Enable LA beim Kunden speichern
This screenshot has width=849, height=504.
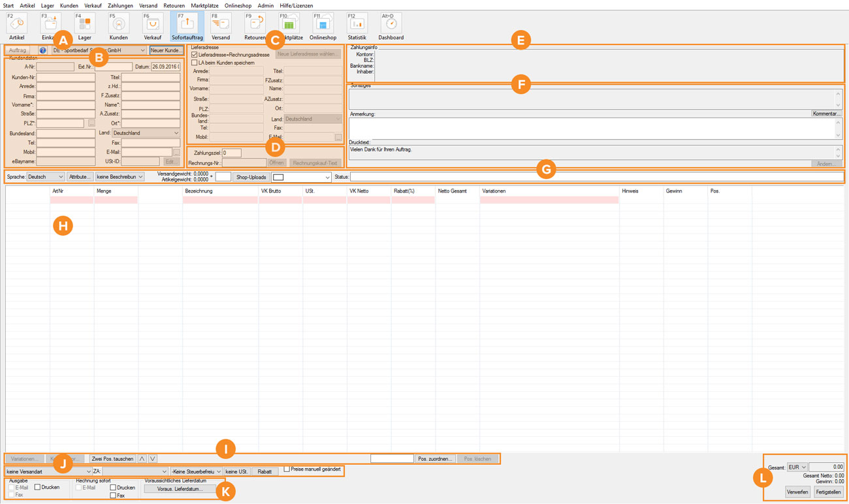[195, 63]
